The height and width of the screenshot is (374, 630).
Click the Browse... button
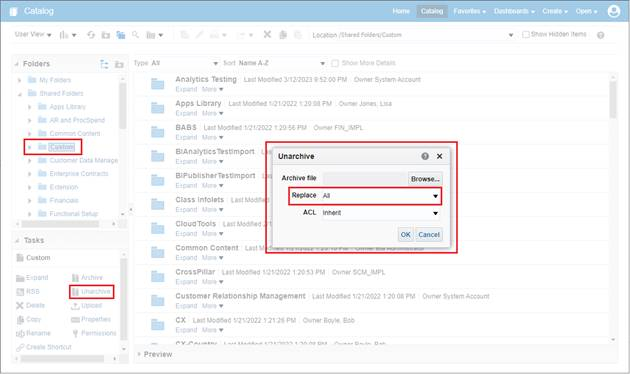pyautogui.click(x=425, y=179)
